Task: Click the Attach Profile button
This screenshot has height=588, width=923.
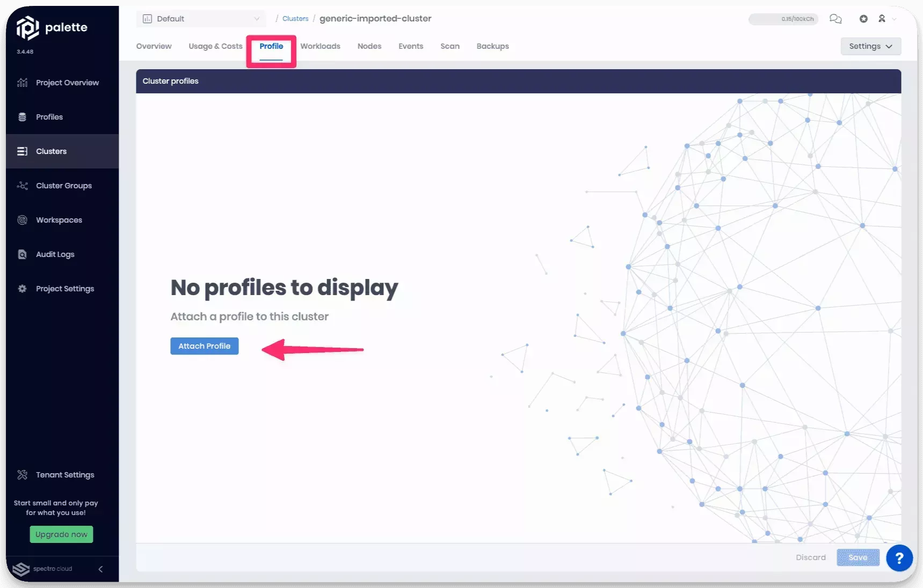Action: pyautogui.click(x=204, y=346)
